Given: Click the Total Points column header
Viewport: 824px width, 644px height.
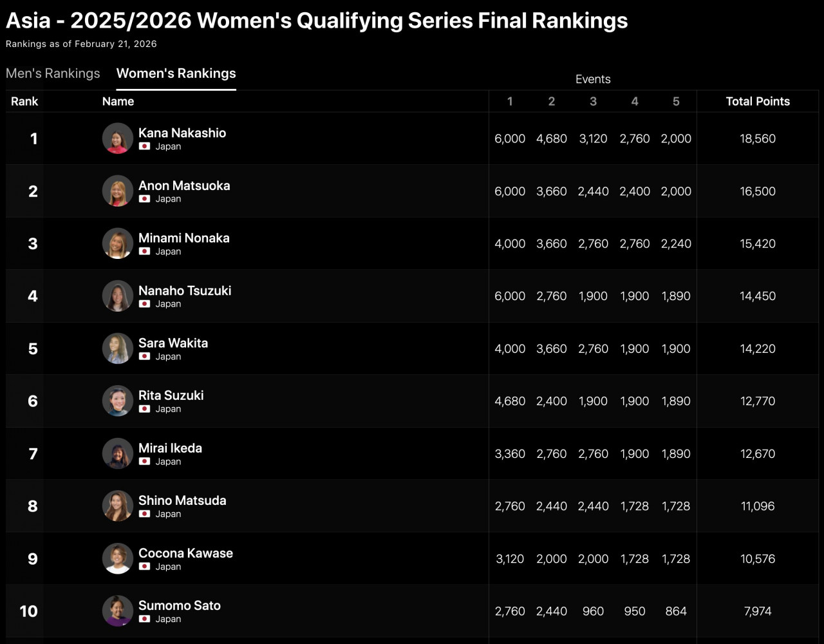Looking at the screenshot, I should (758, 101).
